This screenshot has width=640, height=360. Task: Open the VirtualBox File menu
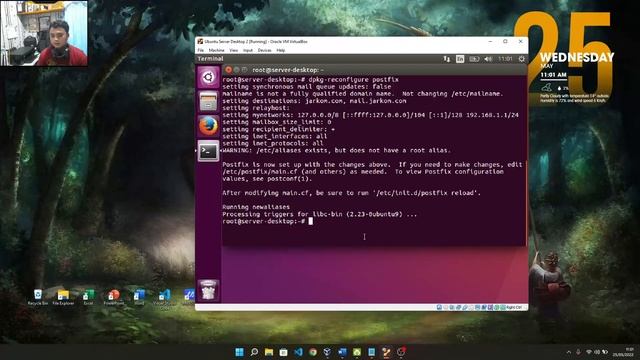tap(200, 50)
